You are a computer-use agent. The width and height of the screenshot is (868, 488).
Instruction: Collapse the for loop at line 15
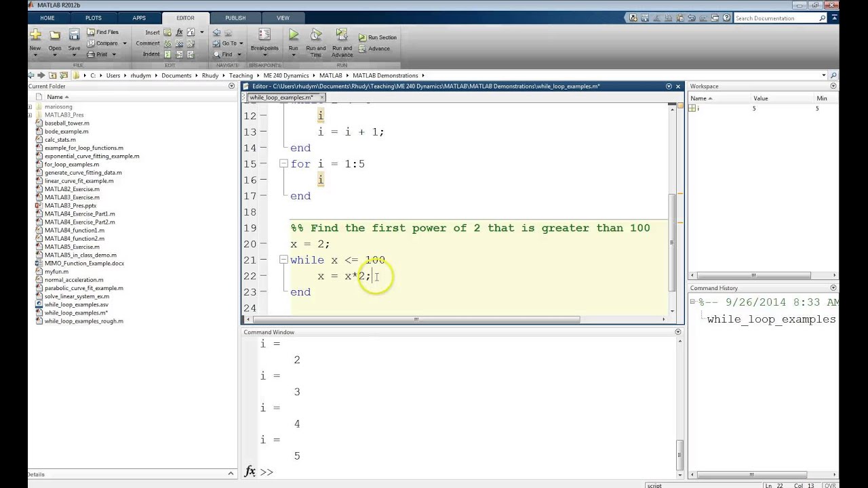[283, 164]
